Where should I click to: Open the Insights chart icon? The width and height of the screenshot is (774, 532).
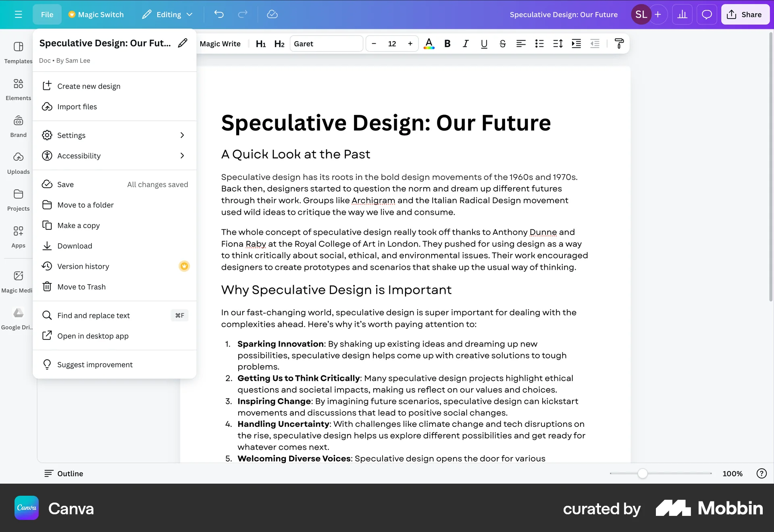(x=682, y=14)
